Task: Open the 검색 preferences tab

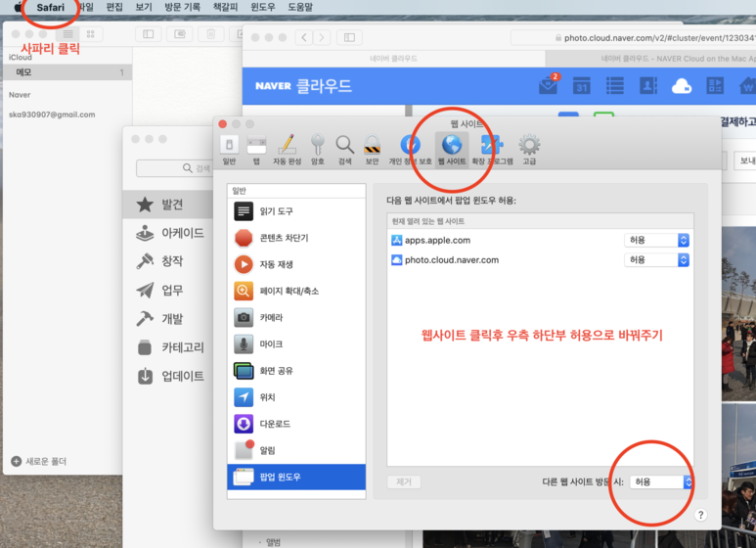Action: [344, 151]
